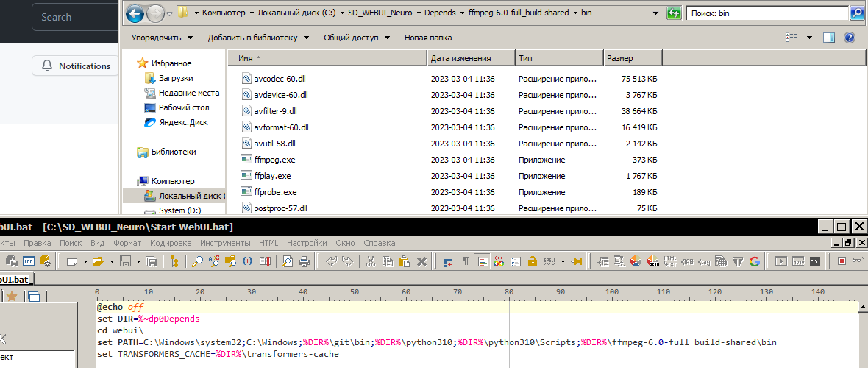Click the Find magnifier icon

[198, 261]
